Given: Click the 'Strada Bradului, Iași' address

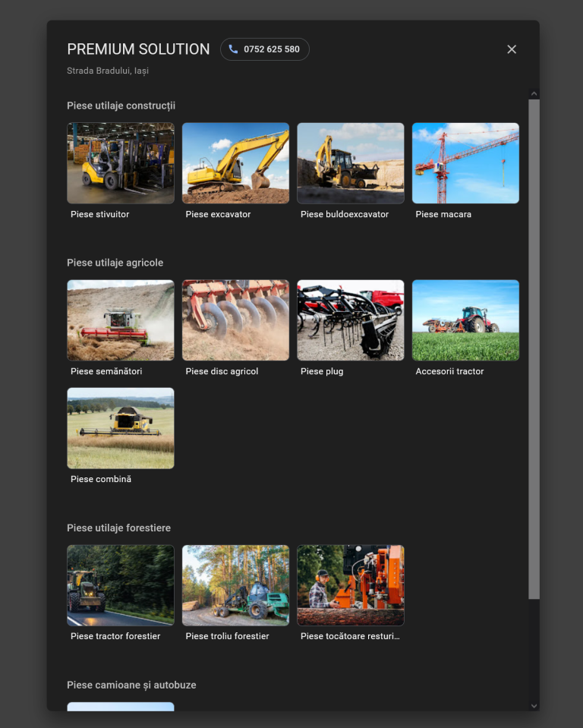Looking at the screenshot, I should [108, 71].
